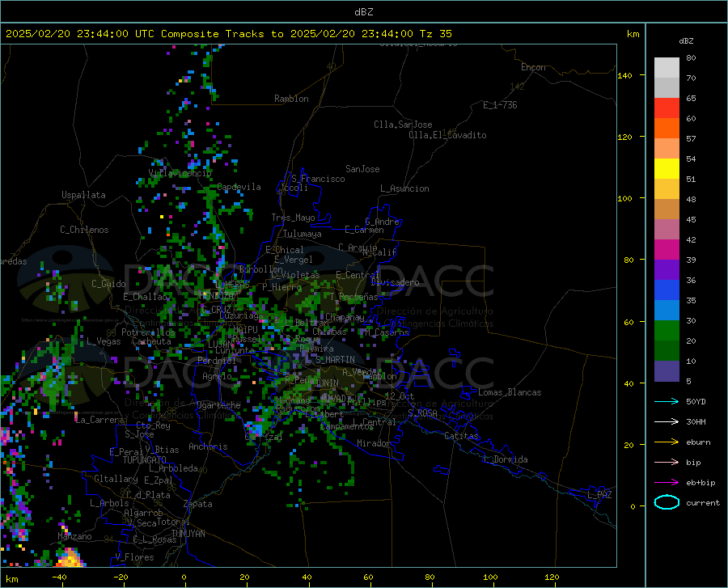Click the 'E_1-736' map label
The width and height of the screenshot is (728, 588).
pyautogui.click(x=500, y=105)
